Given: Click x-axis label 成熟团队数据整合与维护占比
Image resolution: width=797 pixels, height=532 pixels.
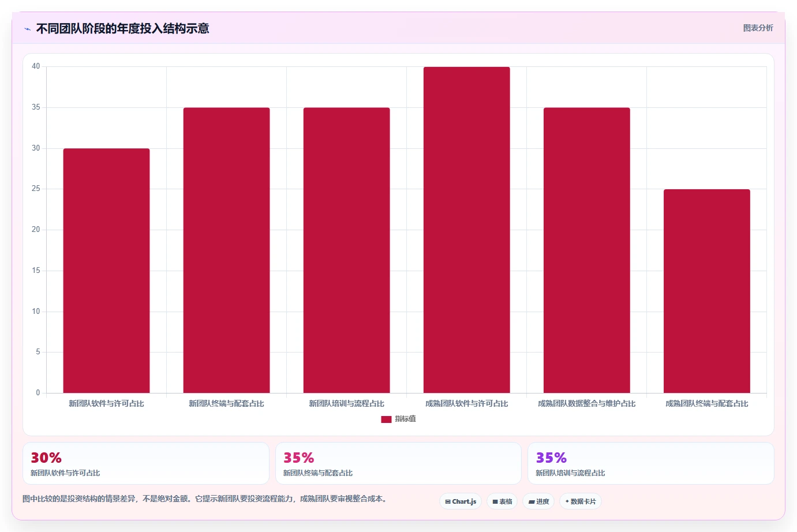Looking at the screenshot, I should pos(586,403).
